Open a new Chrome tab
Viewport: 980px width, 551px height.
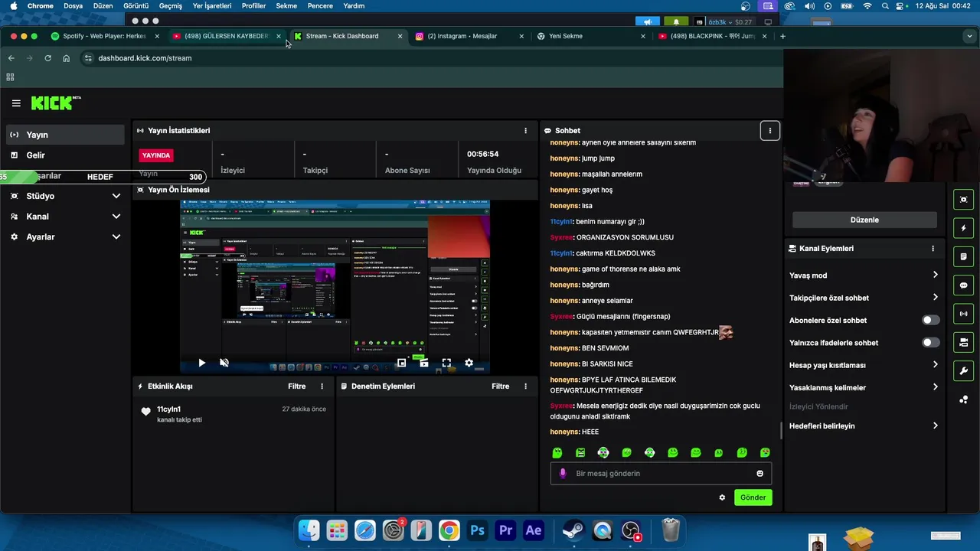(782, 36)
